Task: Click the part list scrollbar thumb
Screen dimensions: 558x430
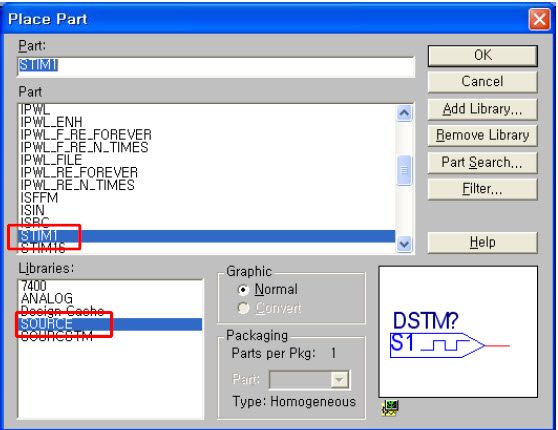Action: pos(404,171)
